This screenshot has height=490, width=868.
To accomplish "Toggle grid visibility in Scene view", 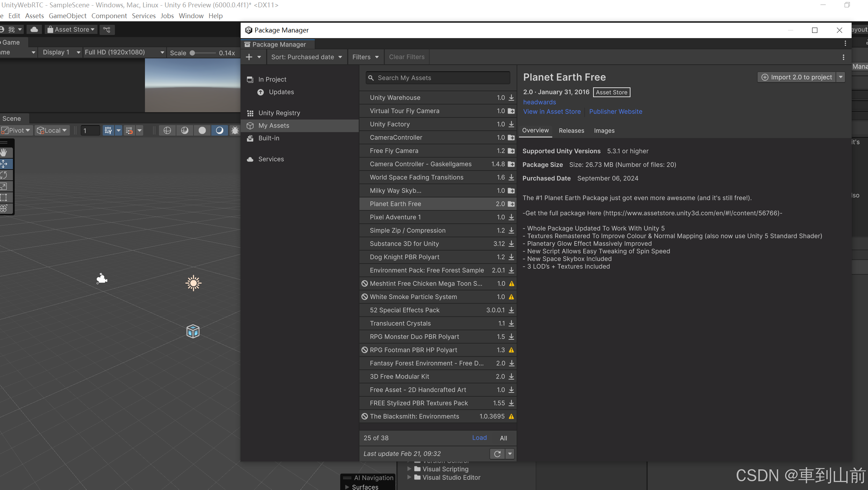I will coord(108,130).
